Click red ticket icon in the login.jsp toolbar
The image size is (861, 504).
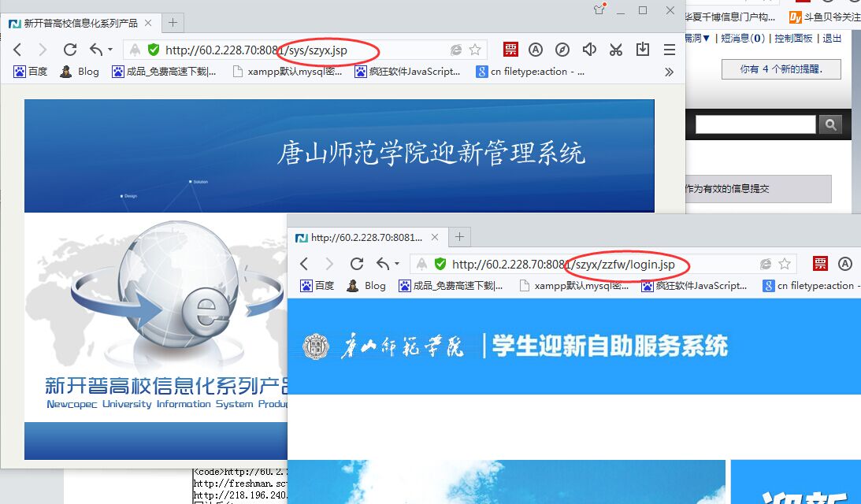point(820,264)
